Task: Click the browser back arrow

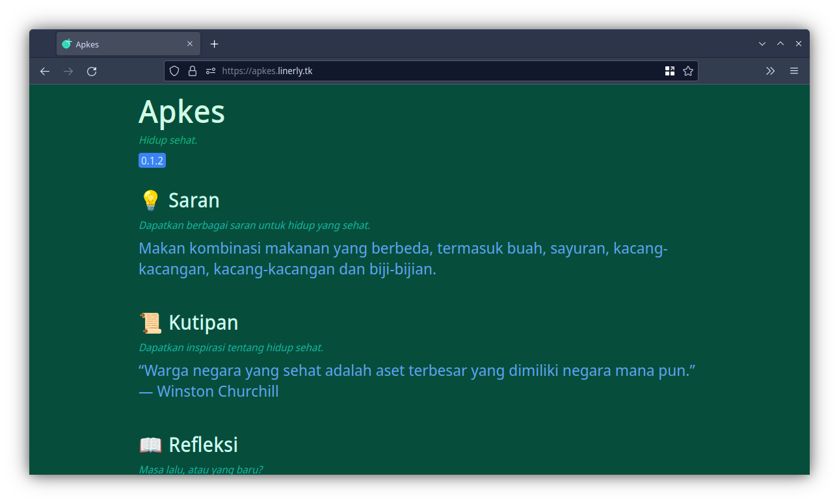Action: point(45,71)
